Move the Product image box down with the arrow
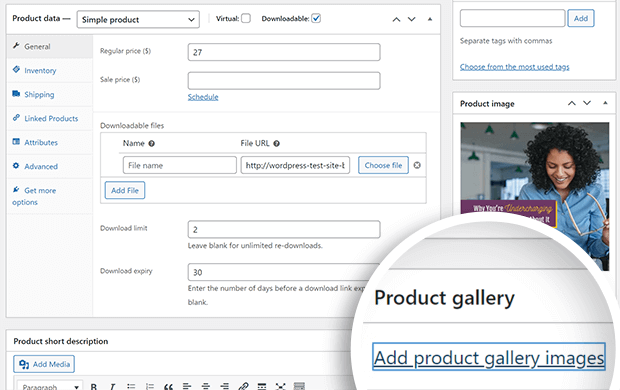 click(587, 103)
